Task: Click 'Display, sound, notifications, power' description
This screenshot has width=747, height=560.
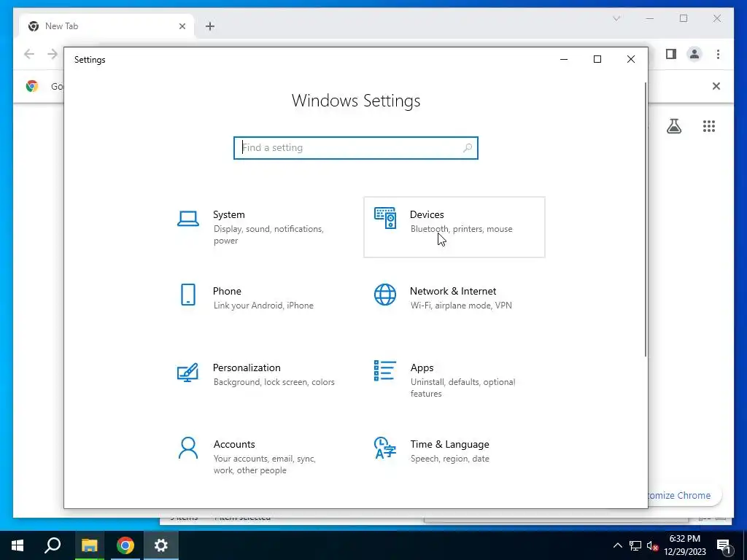Action: pyautogui.click(x=268, y=235)
